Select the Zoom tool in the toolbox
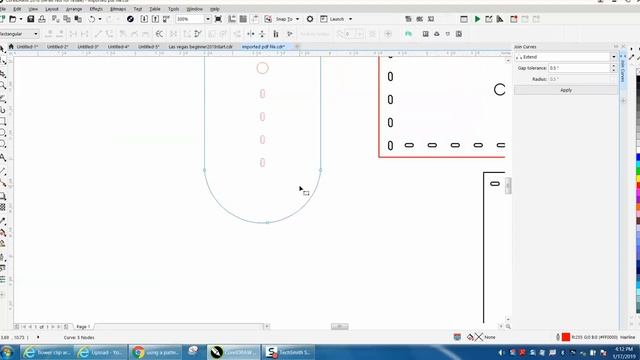 (x=2, y=85)
